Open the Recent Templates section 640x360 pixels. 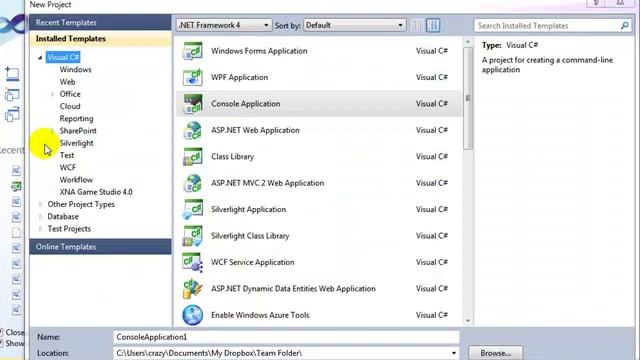100,22
